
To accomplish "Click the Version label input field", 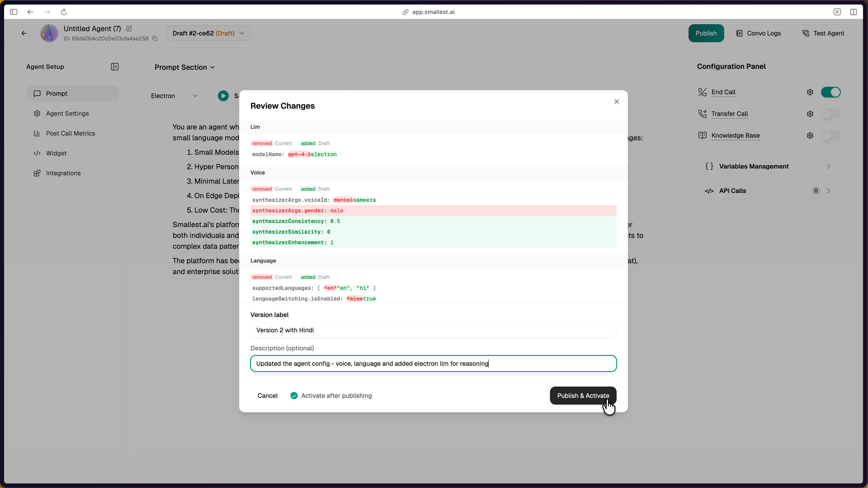I will tap(433, 330).
